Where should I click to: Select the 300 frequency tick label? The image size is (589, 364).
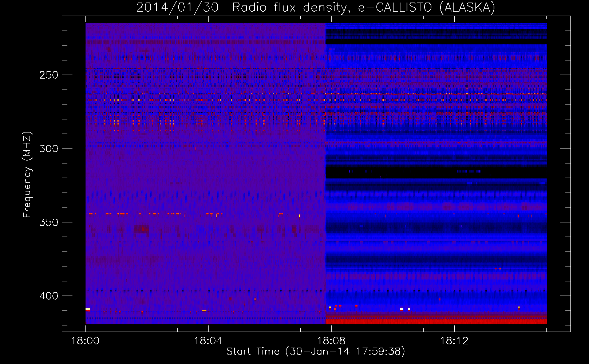click(49, 149)
